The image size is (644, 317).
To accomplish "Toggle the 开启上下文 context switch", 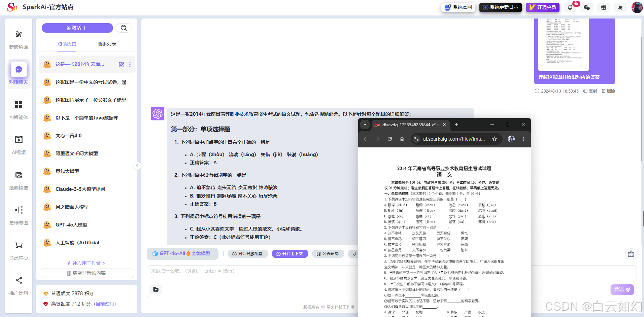I will 290,254.
